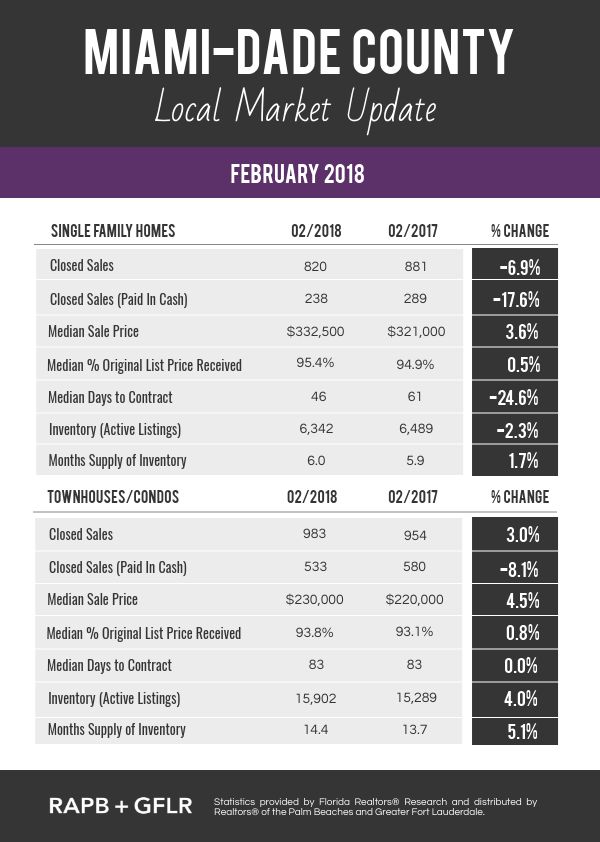Click the -8.1% change box
The height and width of the screenshot is (842, 600).
pos(515,568)
